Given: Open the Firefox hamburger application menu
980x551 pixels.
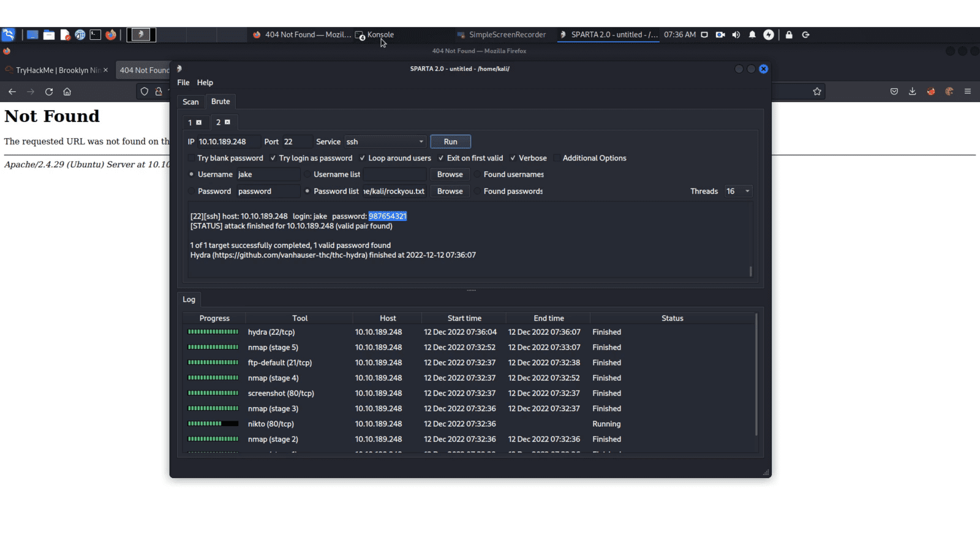Looking at the screenshot, I should coord(968,92).
